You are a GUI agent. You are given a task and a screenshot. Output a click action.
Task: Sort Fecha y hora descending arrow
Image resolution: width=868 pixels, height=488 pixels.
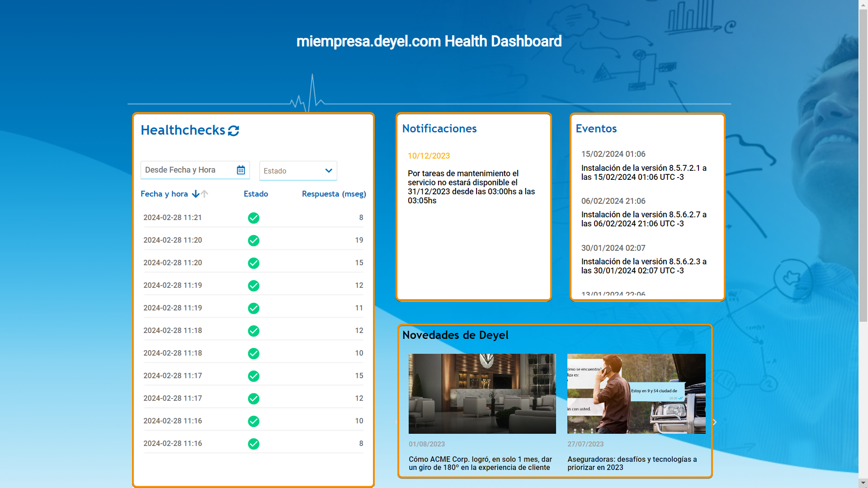click(x=196, y=194)
